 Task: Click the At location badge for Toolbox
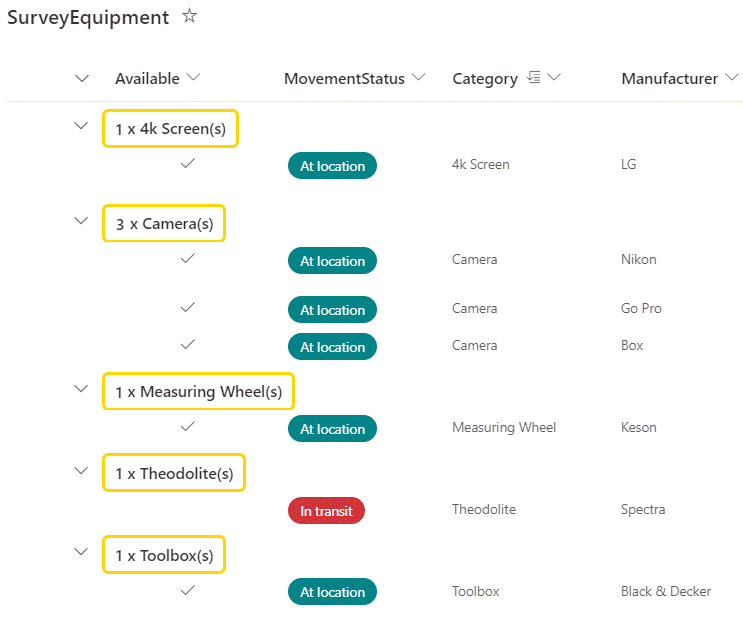(x=332, y=592)
